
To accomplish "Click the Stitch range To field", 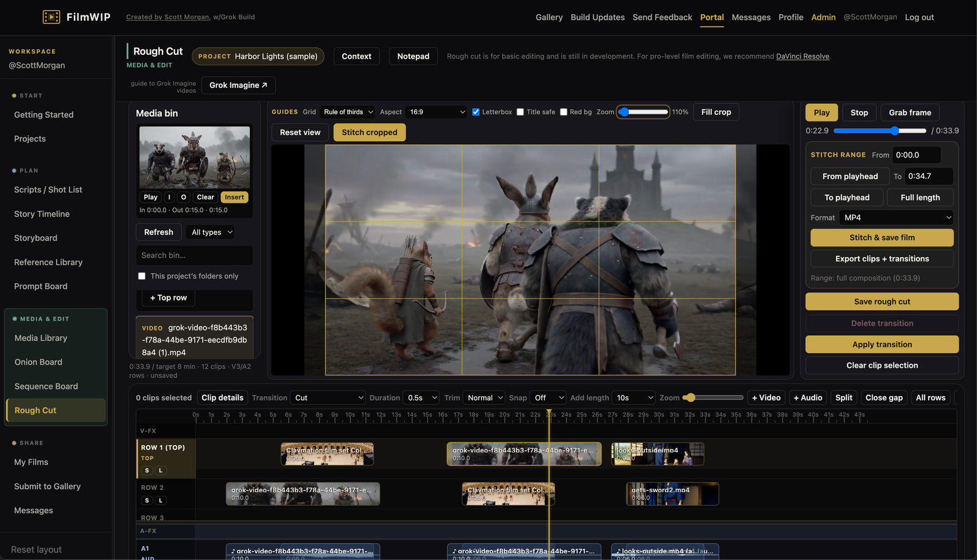I will pos(928,176).
